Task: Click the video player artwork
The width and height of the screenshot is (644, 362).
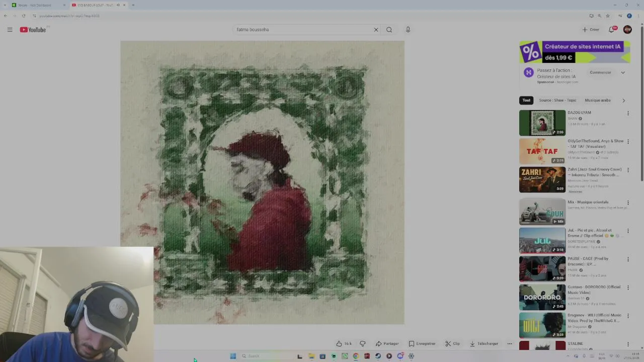Action: (x=262, y=183)
